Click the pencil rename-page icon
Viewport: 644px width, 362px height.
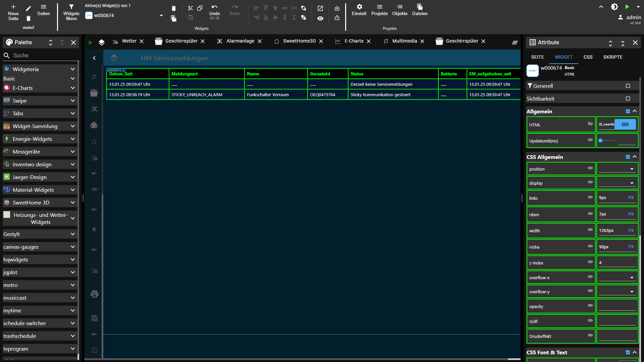pyautogui.click(x=29, y=8)
